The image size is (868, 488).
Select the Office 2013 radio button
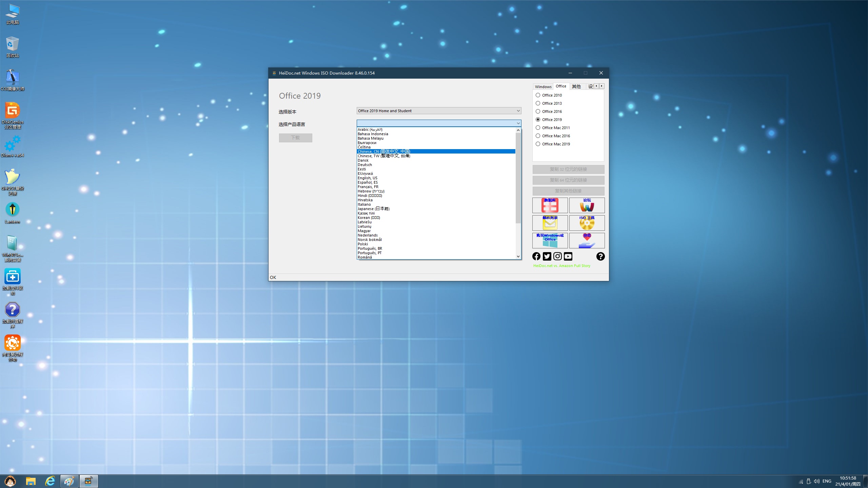[549, 103]
